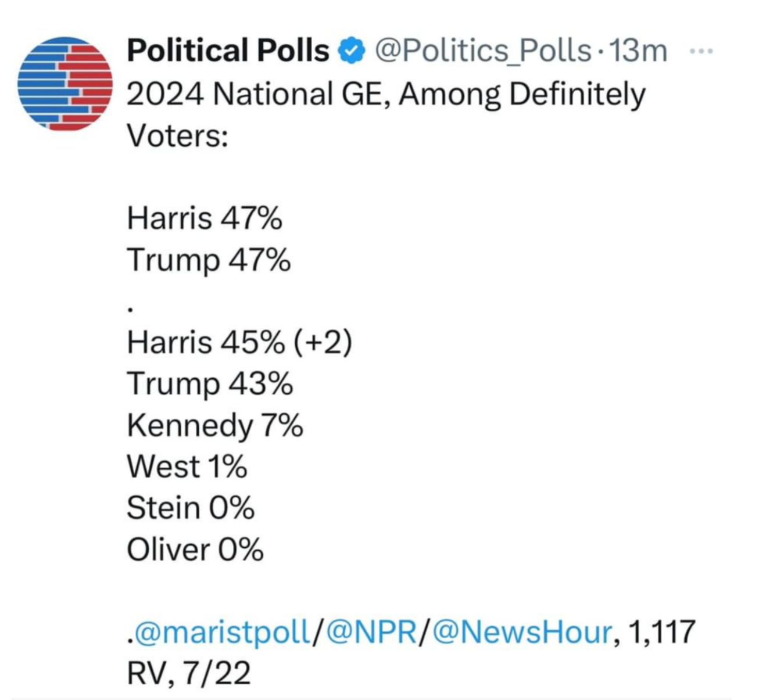The image size is (759, 700).
Task: Click the Harris 47% poll result line
Action: [206, 218]
